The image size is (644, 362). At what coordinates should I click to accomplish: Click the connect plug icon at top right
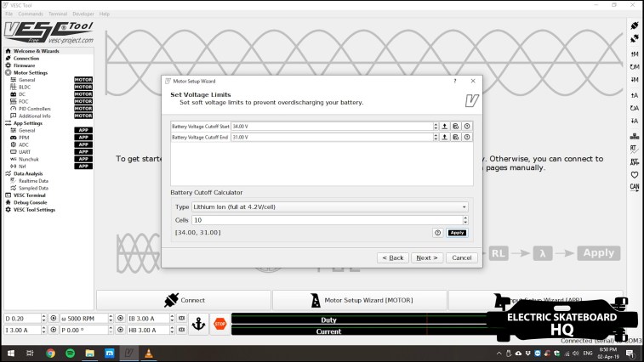click(634, 25)
